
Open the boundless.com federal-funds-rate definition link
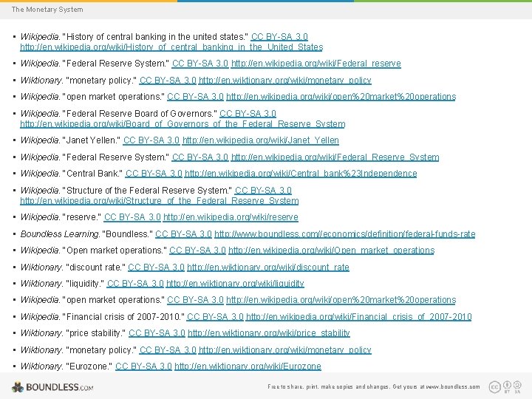345,233
